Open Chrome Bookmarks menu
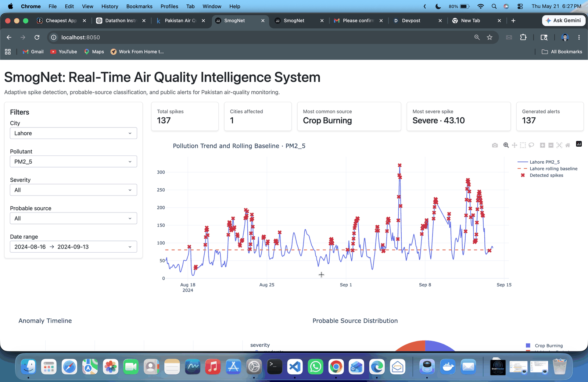 tap(139, 6)
